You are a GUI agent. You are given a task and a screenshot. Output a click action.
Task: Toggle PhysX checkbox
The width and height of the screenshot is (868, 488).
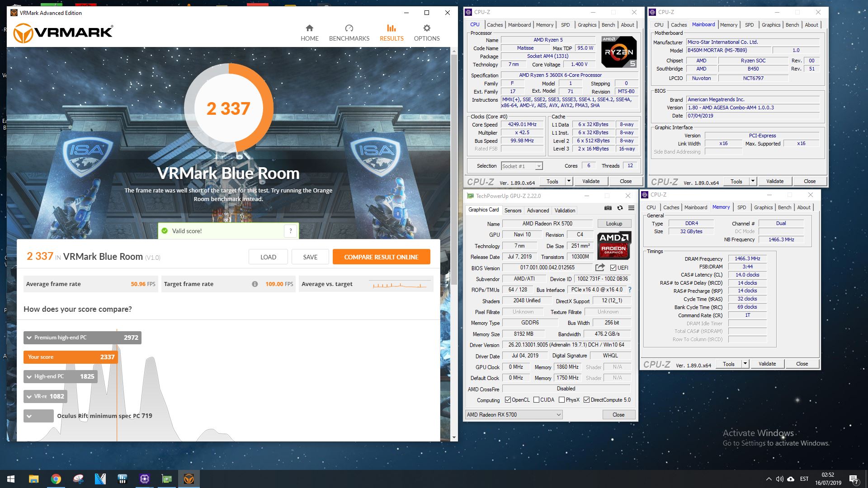tap(561, 400)
